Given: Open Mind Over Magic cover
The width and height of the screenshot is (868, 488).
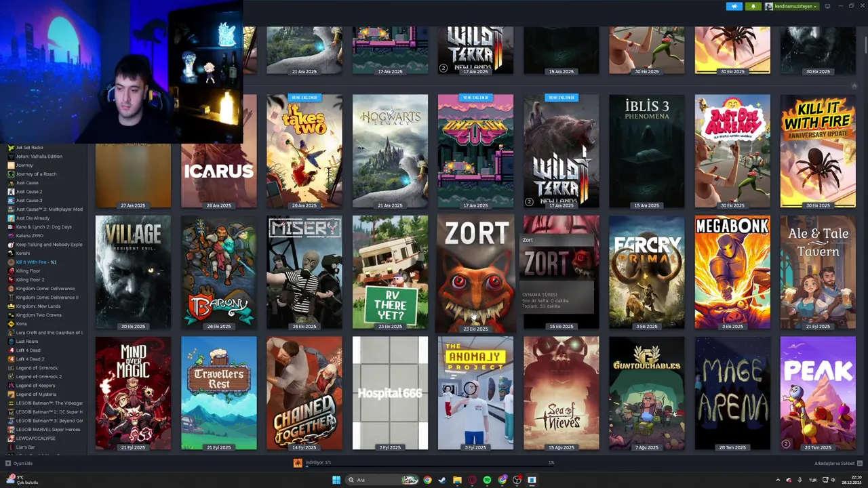Looking at the screenshot, I should click(x=133, y=393).
